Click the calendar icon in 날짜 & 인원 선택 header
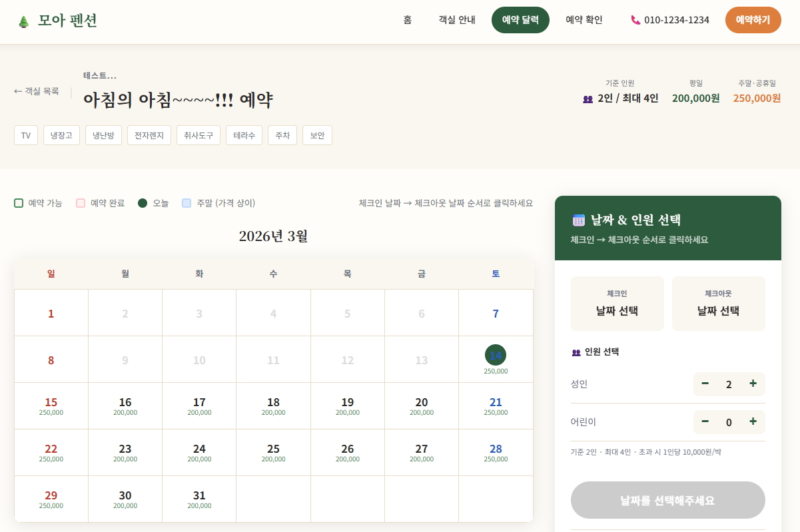Viewport: 800px width, 532px height. point(578,220)
